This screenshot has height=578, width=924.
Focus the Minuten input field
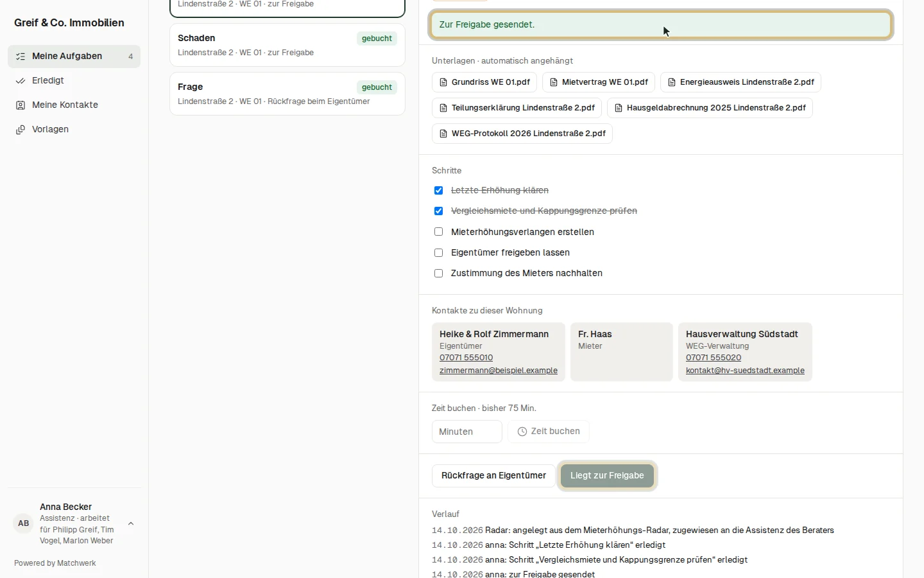pyautogui.click(x=467, y=432)
